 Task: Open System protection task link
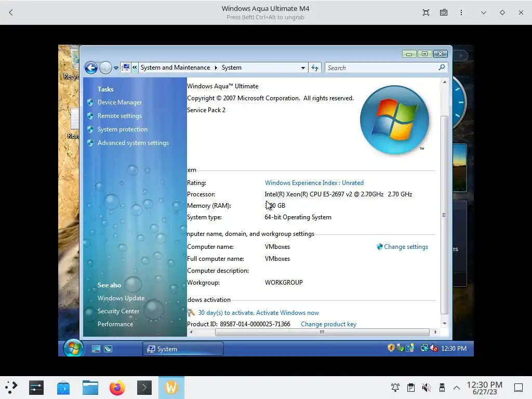click(123, 129)
